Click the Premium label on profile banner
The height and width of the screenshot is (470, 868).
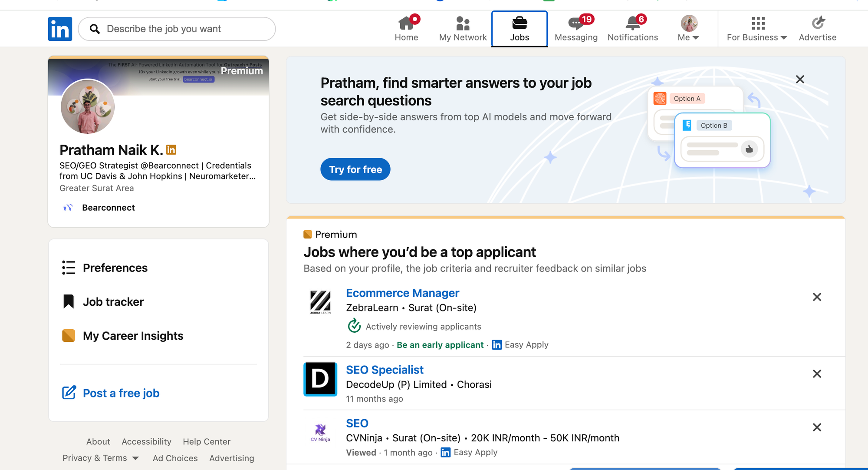[x=242, y=71]
